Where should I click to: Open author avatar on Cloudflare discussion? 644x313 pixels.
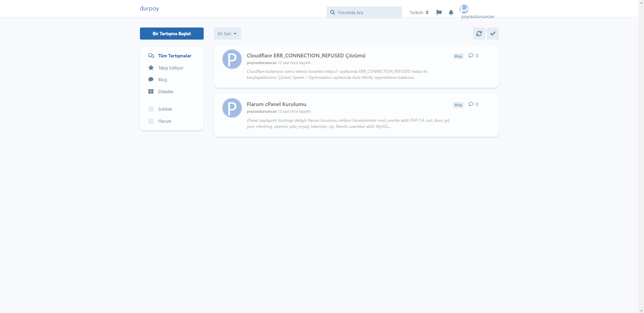(232, 59)
